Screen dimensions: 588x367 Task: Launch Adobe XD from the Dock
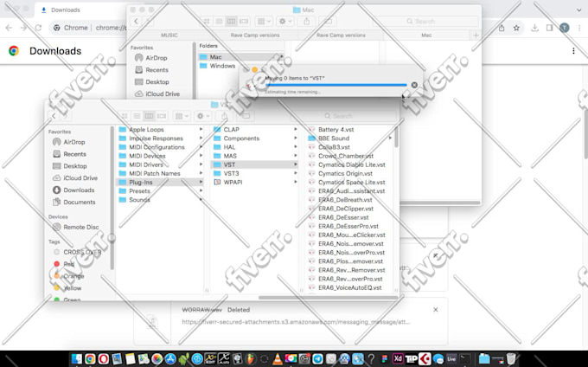point(398,358)
